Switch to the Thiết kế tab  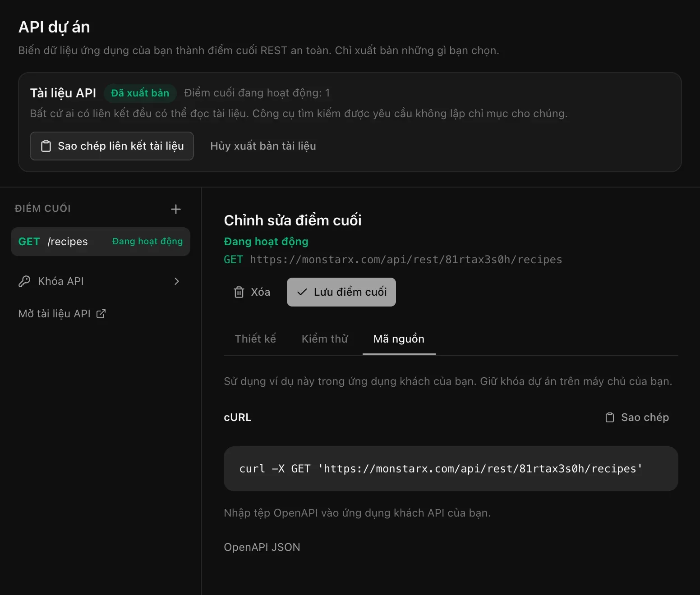(x=255, y=339)
